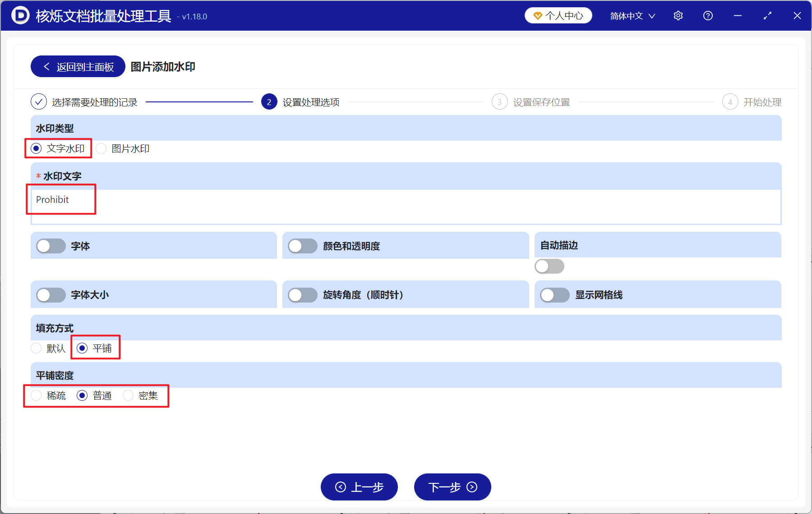Click step 4 开始处理 circle

(x=730, y=102)
